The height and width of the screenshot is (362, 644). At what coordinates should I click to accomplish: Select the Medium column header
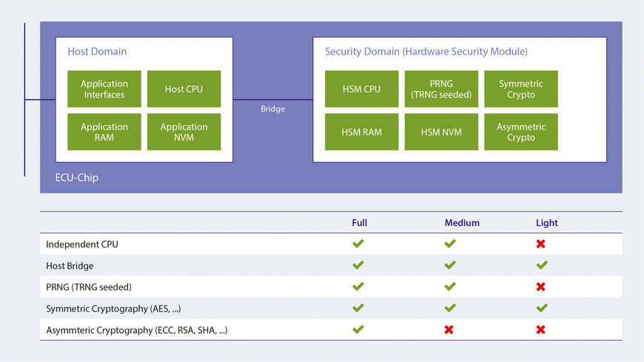point(462,223)
